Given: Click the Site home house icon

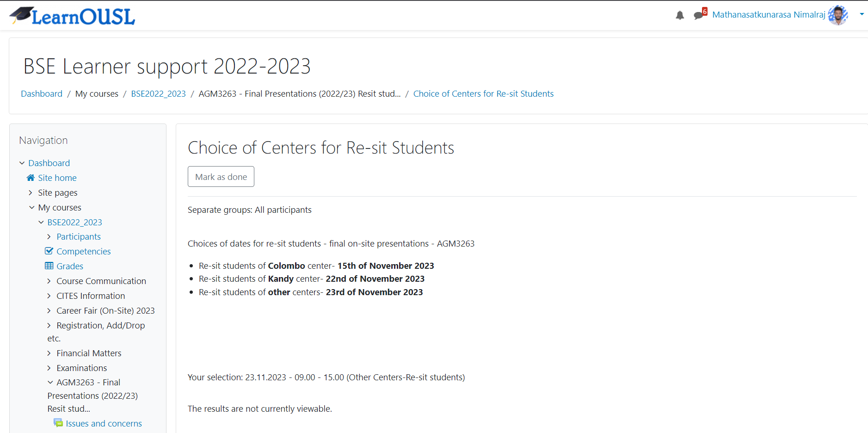Looking at the screenshot, I should (x=31, y=178).
